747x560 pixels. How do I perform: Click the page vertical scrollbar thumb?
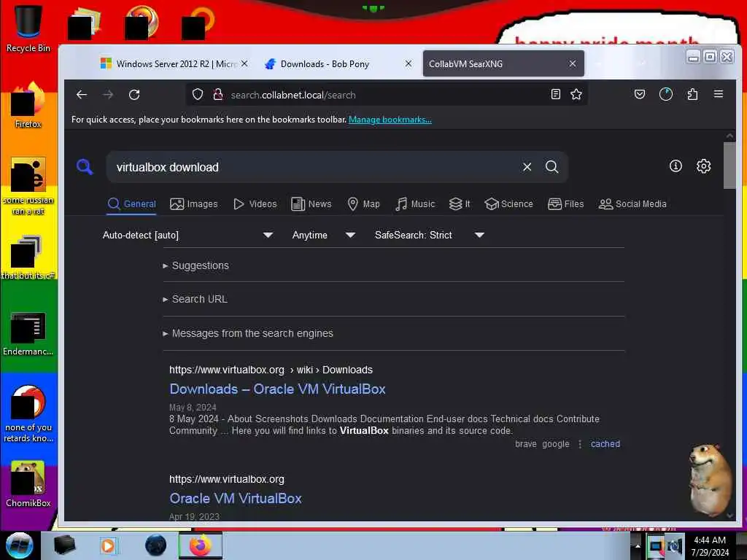coord(729,166)
